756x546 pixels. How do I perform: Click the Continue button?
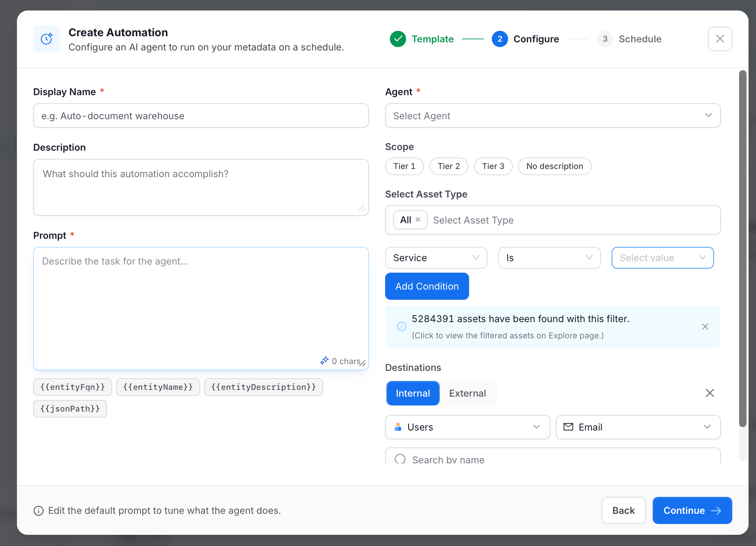692,510
